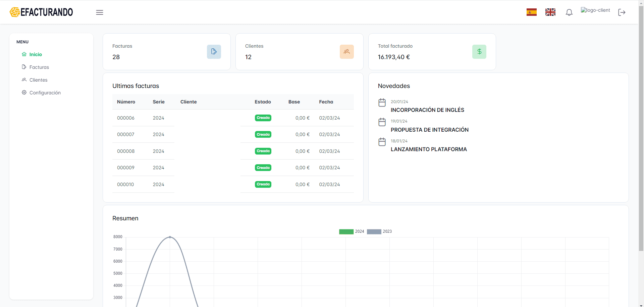The image size is (644, 307).
Task: Click the peak data point on the chart
Action: (x=170, y=237)
